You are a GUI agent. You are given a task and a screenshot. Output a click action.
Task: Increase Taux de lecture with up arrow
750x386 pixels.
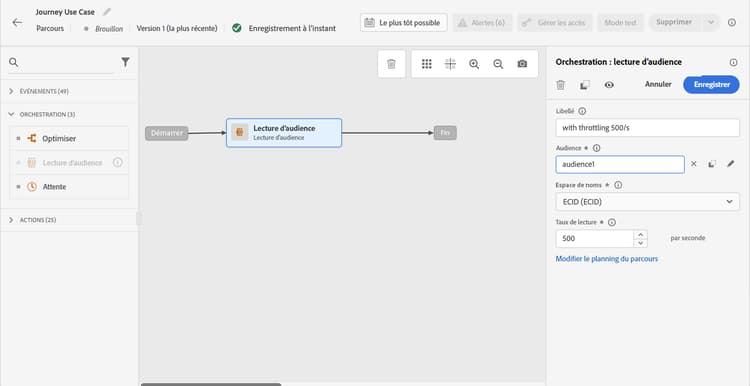[640, 234]
